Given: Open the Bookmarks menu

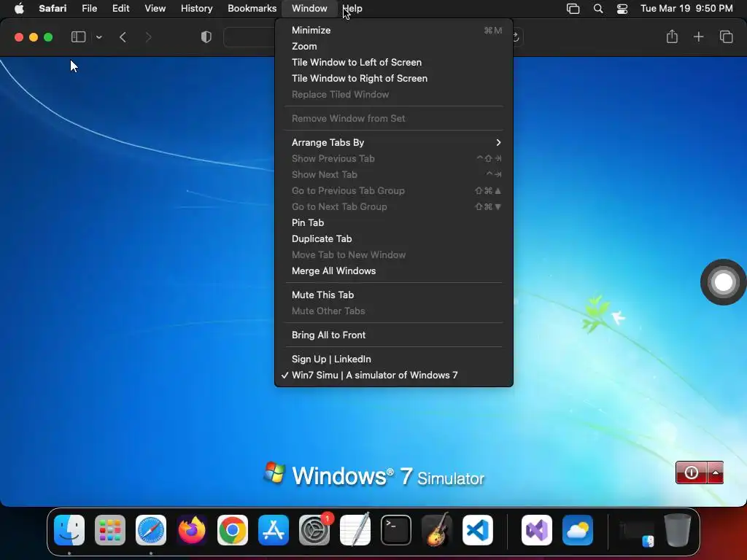Looking at the screenshot, I should (x=252, y=9).
